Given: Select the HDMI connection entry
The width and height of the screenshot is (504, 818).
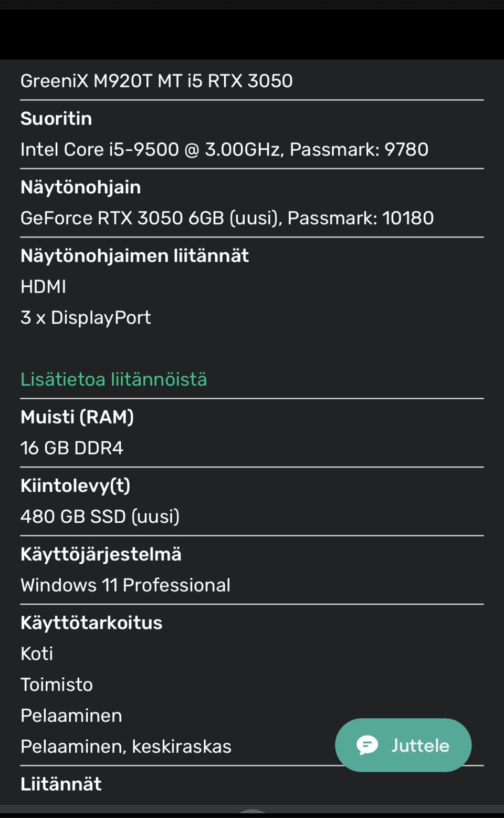Looking at the screenshot, I should pos(43,287).
